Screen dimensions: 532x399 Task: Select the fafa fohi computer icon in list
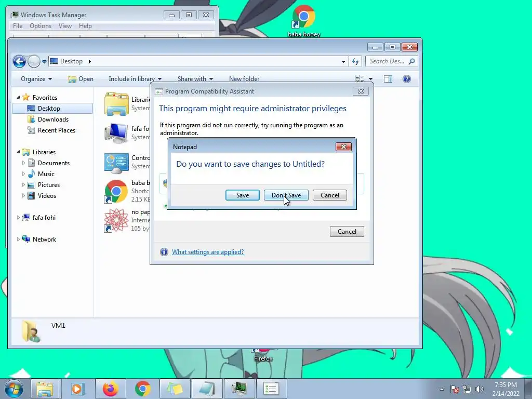pyautogui.click(x=116, y=133)
